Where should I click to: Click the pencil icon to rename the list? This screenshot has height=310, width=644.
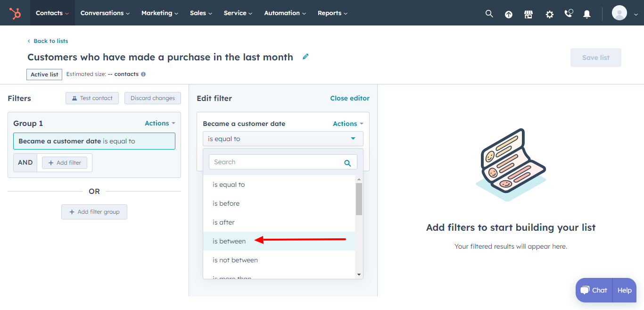[305, 56]
